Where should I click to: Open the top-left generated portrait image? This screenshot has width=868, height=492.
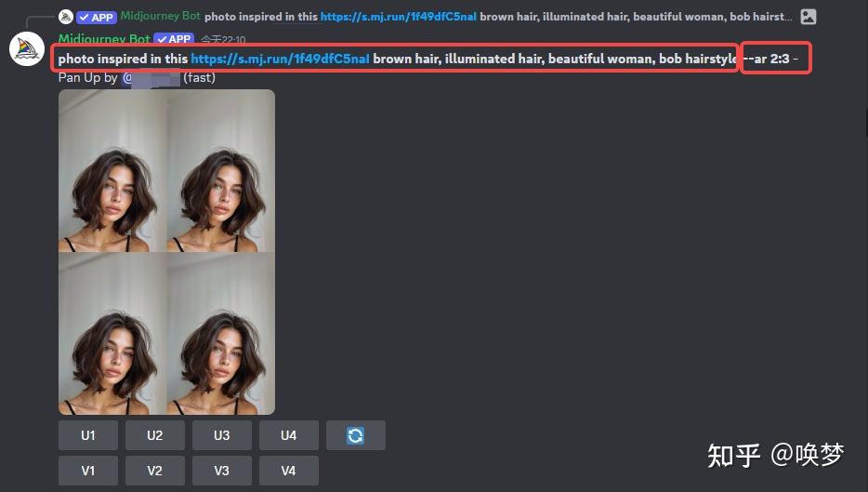click(112, 170)
